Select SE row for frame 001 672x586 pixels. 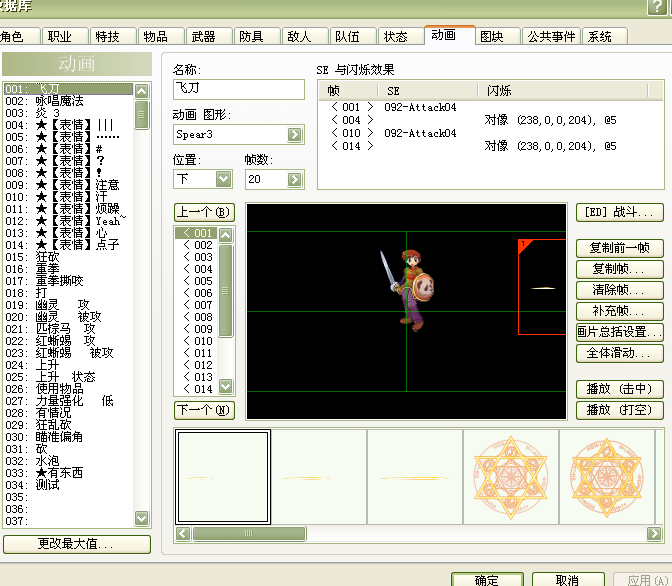[490, 107]
